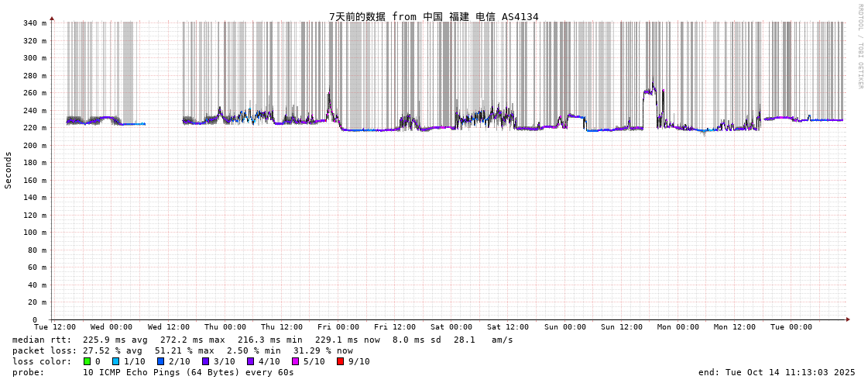Click the 3/10 loss color swatch

coord(205,361)
